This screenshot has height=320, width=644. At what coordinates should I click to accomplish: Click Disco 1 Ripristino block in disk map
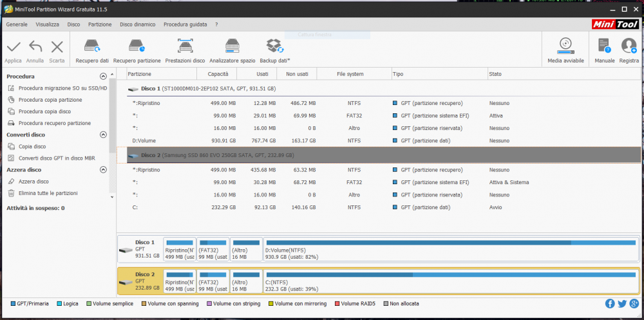click(180, 249)
